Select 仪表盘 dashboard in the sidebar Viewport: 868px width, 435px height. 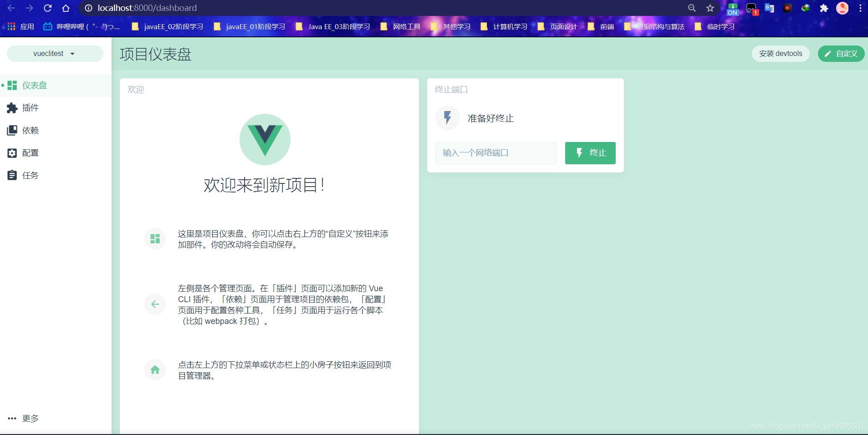(56, 86)
